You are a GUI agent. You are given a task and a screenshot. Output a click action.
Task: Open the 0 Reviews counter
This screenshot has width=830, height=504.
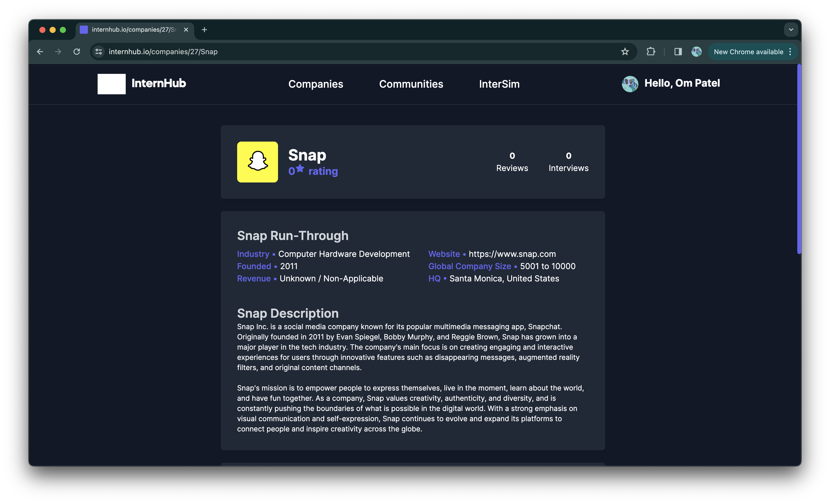[512, 162]
